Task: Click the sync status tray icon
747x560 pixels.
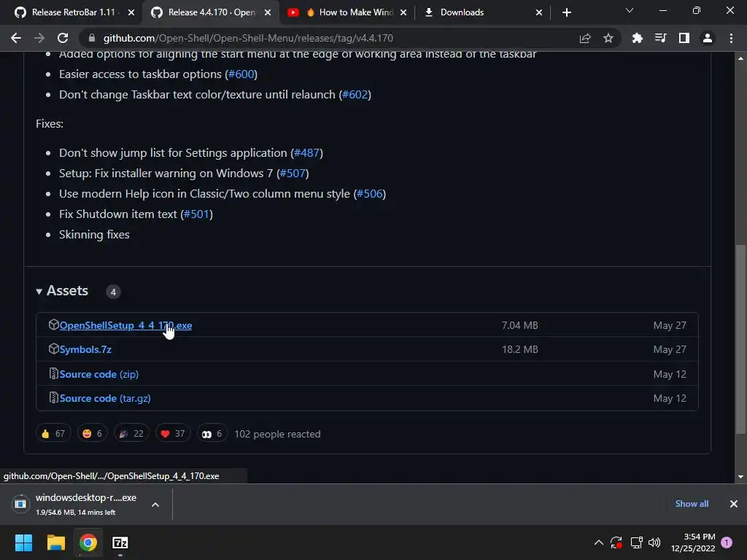Action: coord(616,542)
